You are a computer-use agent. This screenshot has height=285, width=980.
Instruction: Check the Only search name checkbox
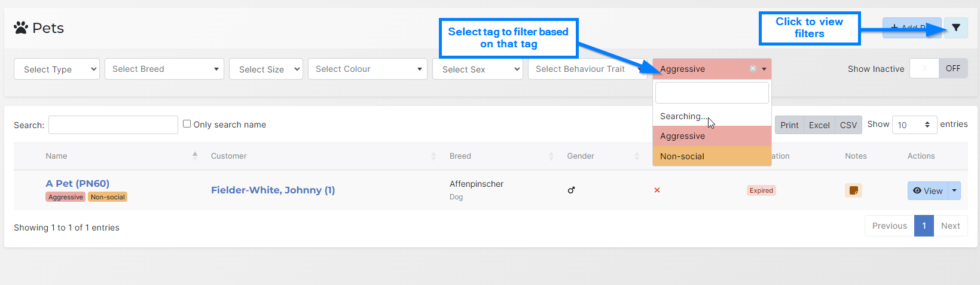click(x=187, y=124)
